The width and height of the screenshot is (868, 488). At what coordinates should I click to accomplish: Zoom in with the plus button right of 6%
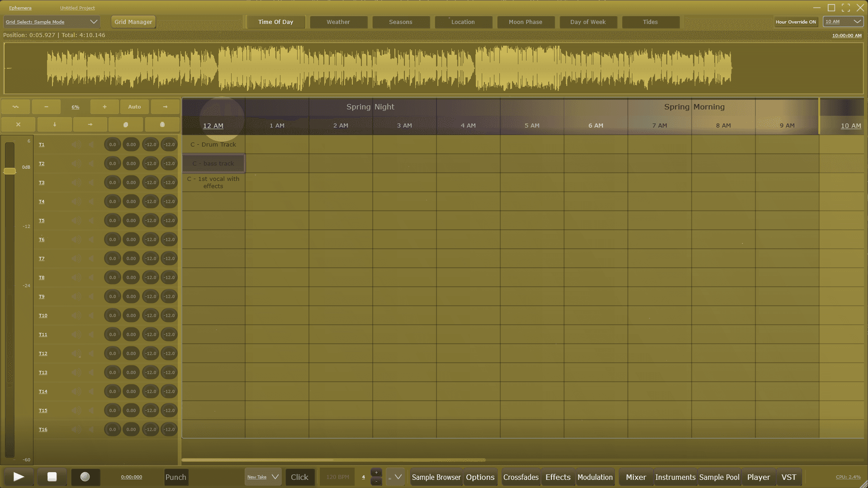(104, 107)
